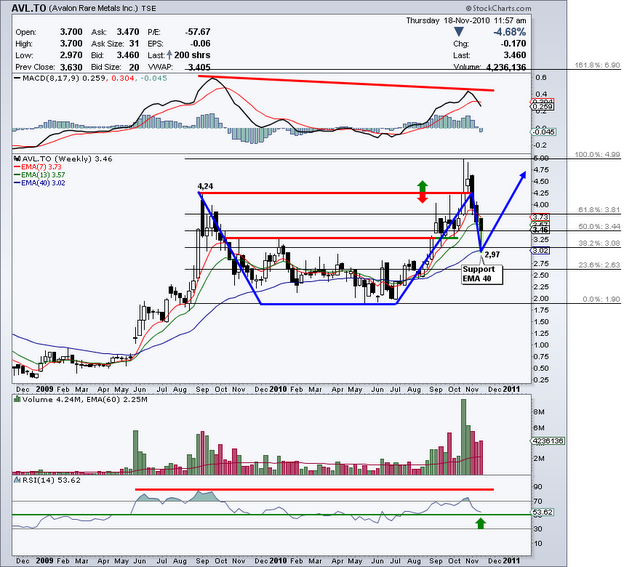Click the -0.045 MACD histogram axis tag

click(544, 132)
